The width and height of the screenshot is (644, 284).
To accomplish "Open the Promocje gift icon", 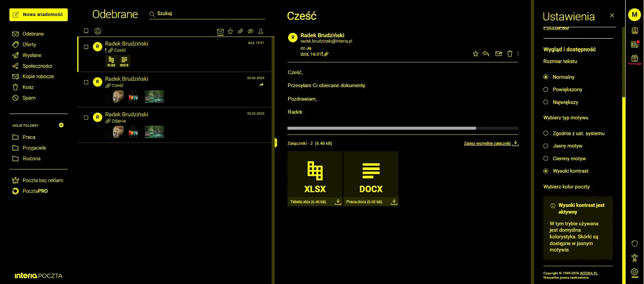I will tap(635, 59).
